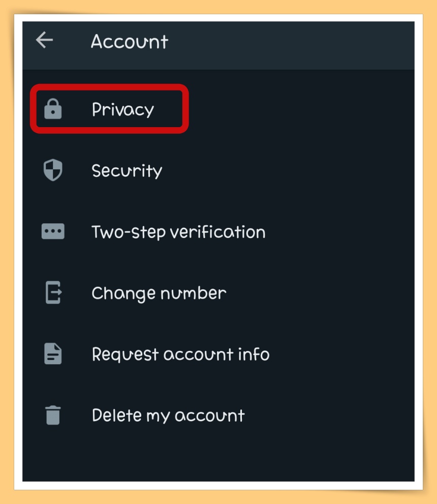This screenshot has width=437, height=504.
Task: Click the Account title text
Action: (130, 42)
